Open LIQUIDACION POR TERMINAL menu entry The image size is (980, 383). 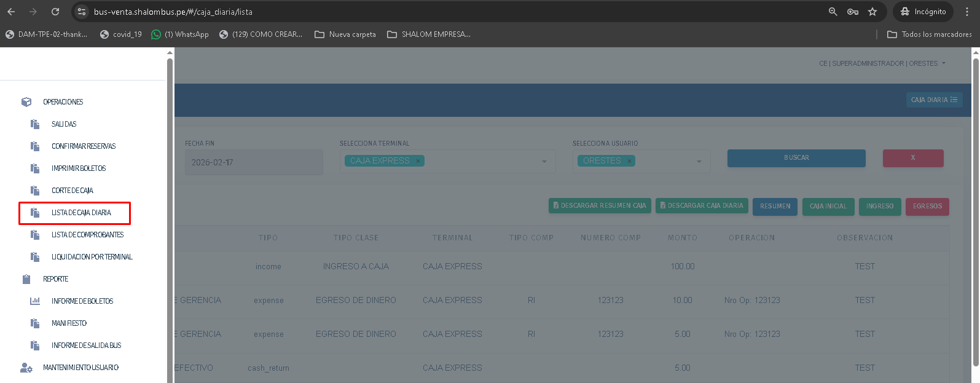click(x=92, y=257)
